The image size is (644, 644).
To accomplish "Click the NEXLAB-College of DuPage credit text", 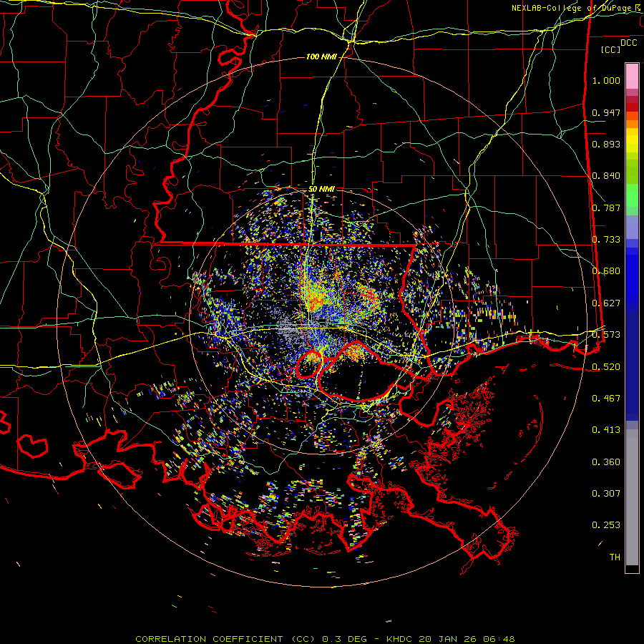I will tap(577, 8).
